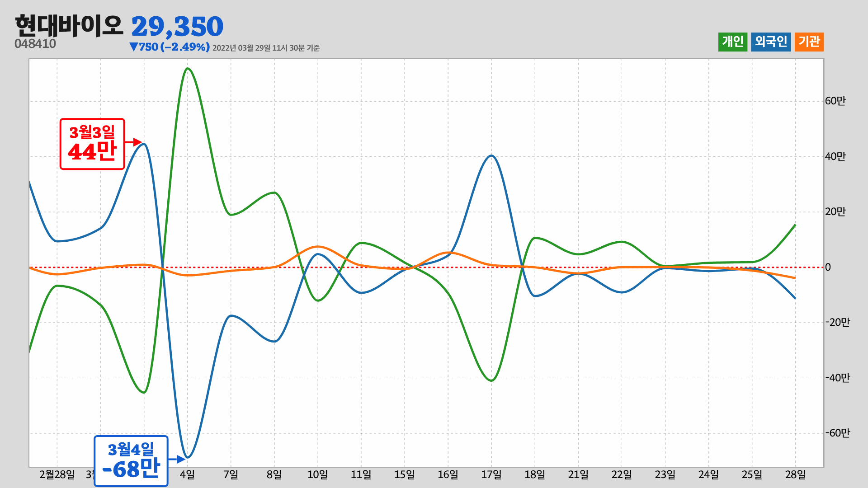The image size is (868, 488).
Task: Click the 4일 x-axis date label
Action: coord(187,475)
